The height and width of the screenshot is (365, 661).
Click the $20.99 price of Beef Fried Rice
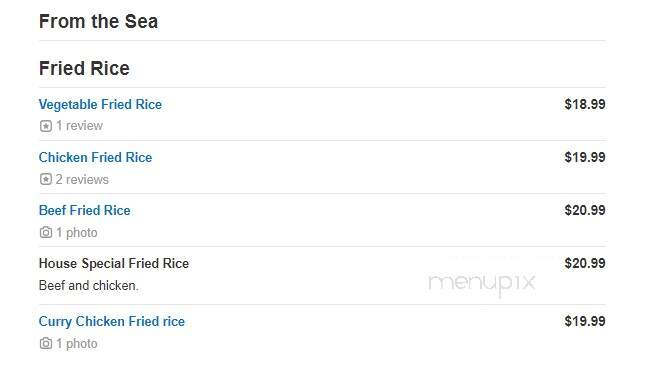585,210
